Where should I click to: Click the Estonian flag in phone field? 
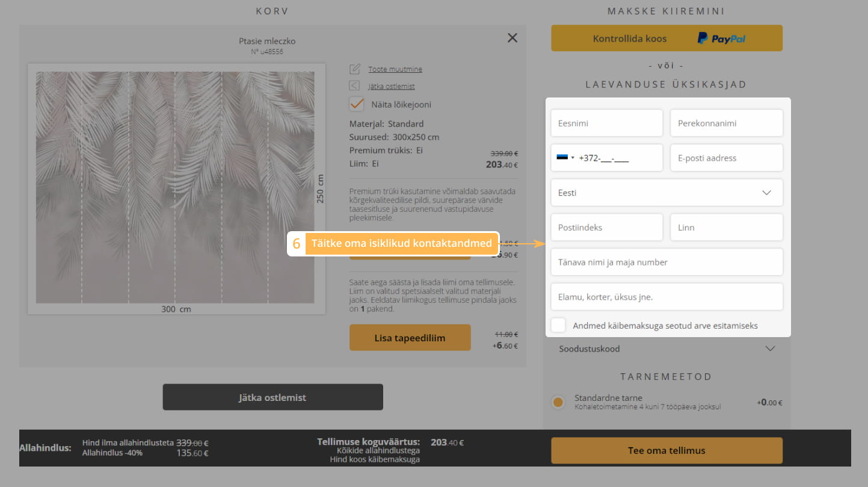click(562, 158)
